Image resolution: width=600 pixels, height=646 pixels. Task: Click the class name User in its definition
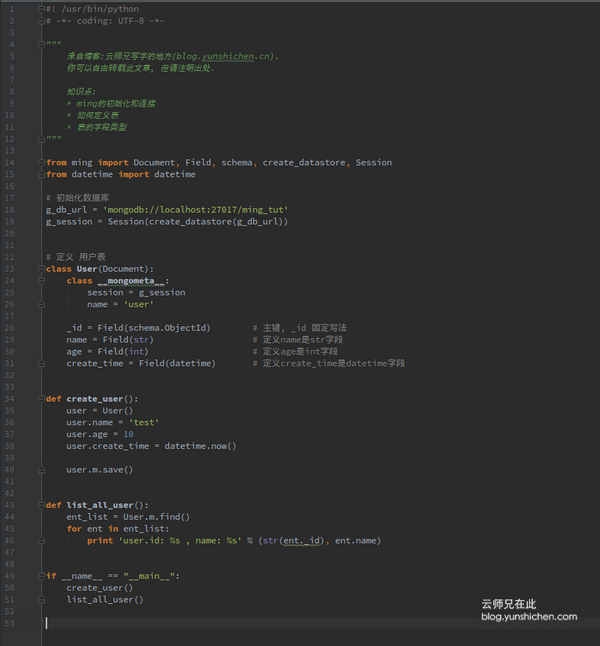click(x=88, y=269)
